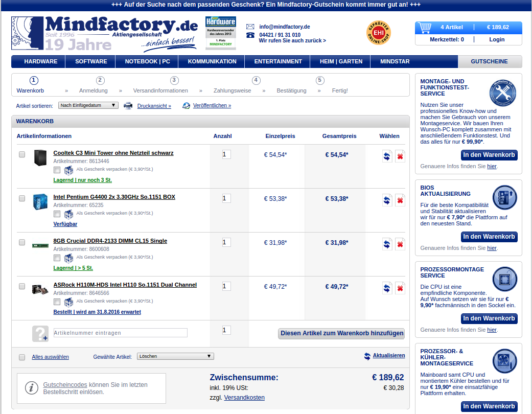Open the GUTSCHEINE tab
The height and width of the screenshot is (414, 532).
(x=489, y=61)
